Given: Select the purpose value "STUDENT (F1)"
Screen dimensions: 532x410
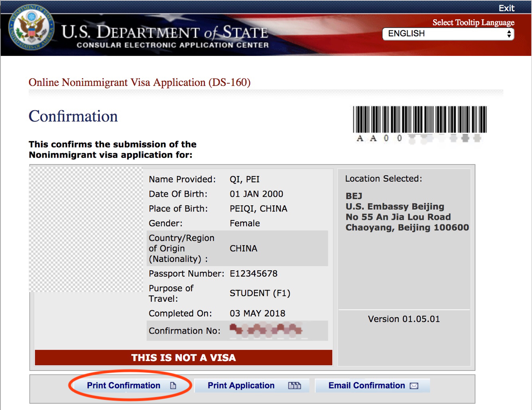Looking at the screenshot, I should tap(260, 293).
